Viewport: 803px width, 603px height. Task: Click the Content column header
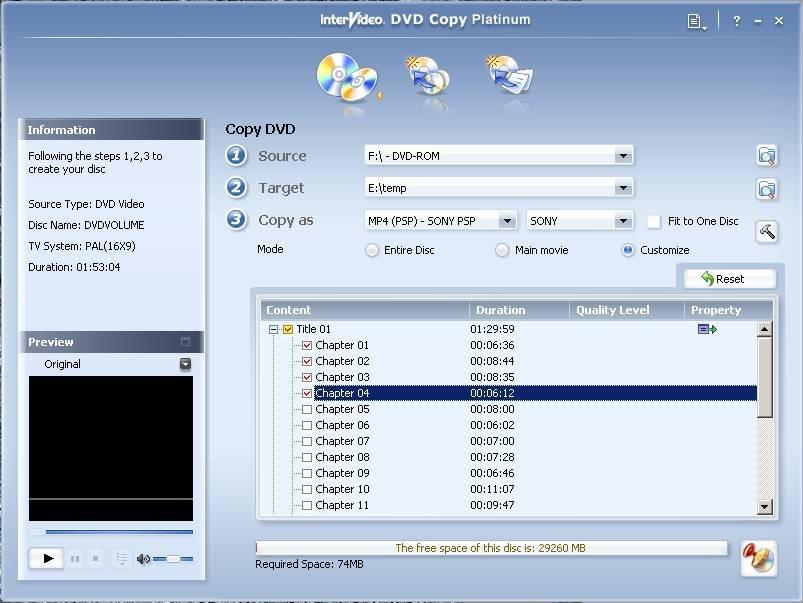pos(365,310)
